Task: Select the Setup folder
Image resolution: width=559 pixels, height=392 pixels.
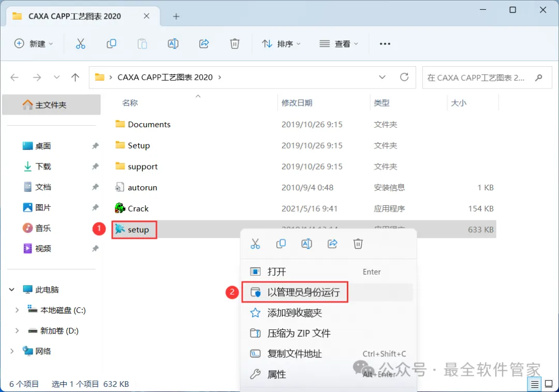Action: click(133, 145)
